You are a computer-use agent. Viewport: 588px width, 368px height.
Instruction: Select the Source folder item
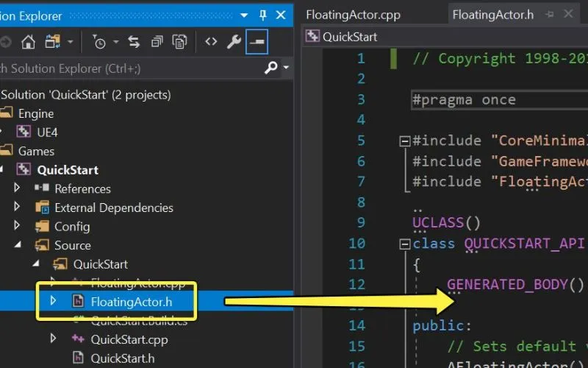coord(73,245)
